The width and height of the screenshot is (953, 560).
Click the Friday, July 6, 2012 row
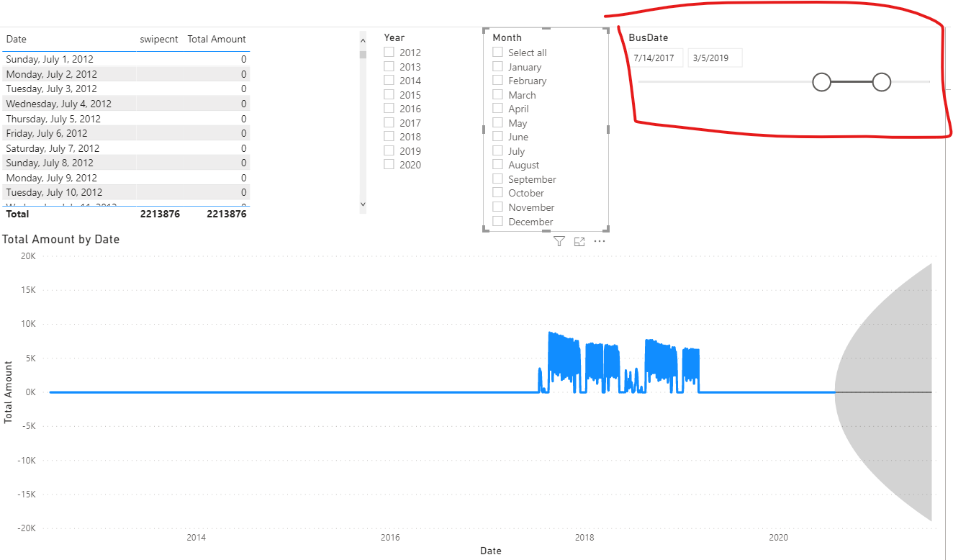pos(127,133)
